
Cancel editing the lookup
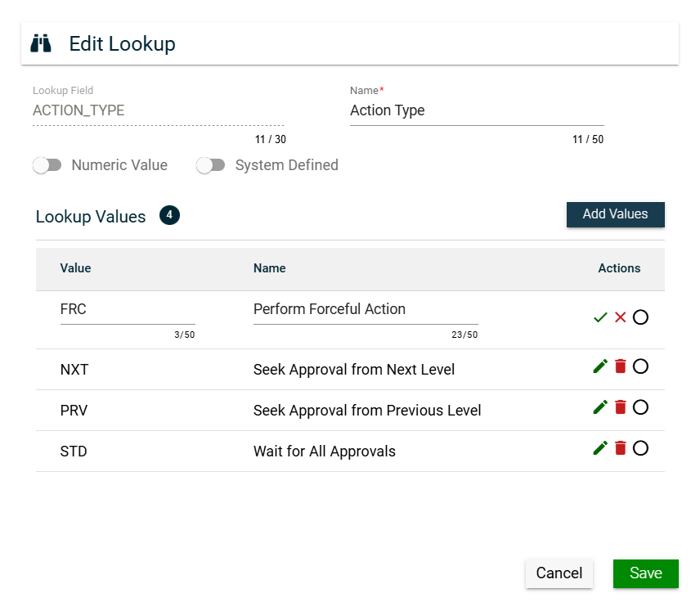(559, 573)
